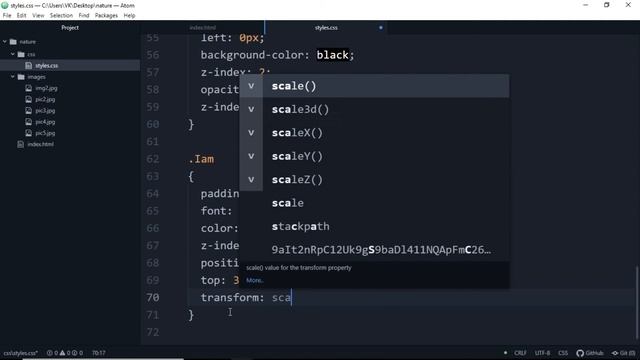
Task: Open the More.. link in suggestion description
Action: (255, 280)
